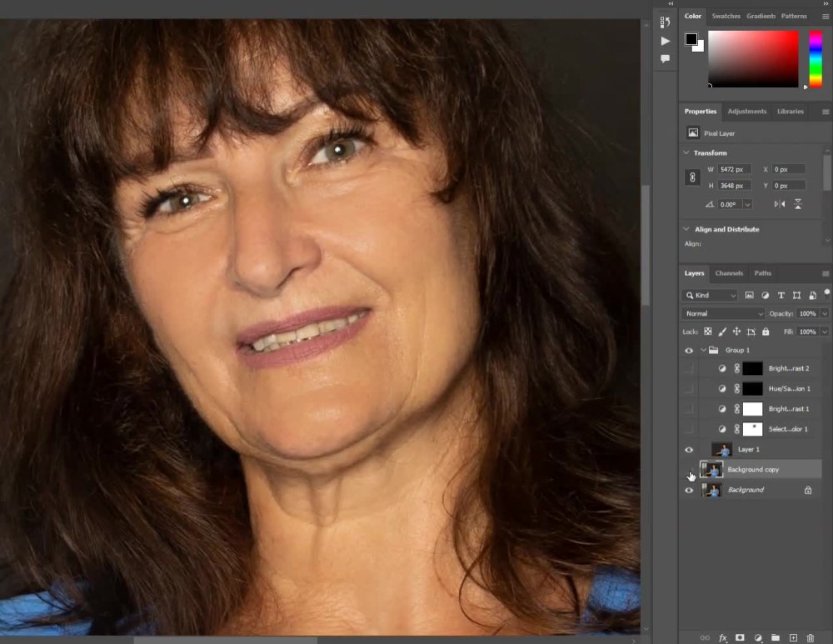This screenshot has width=833, height=644.
Task: Delete layer using trash icon
Action: pyautogui.click(x=810, y=637)
